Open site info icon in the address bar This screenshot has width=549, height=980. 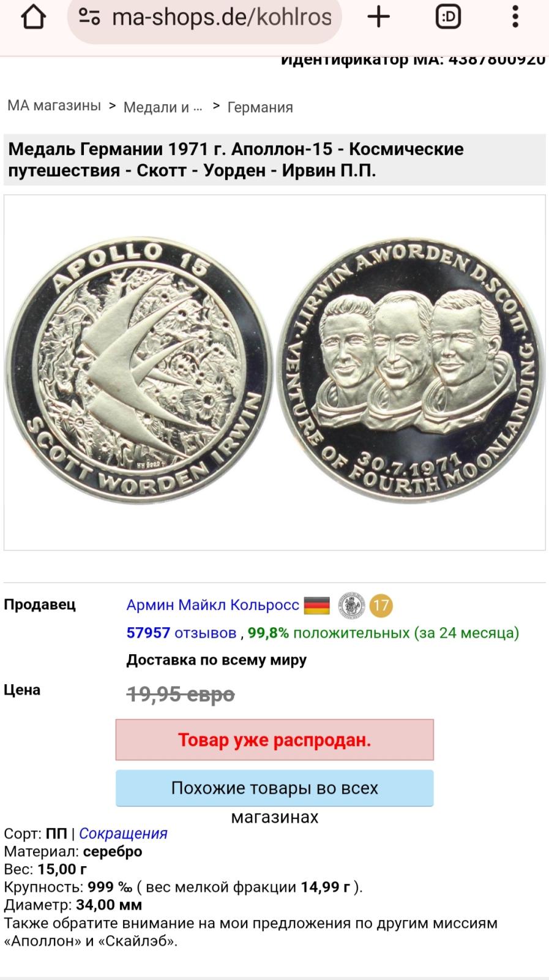pos(89,17)
